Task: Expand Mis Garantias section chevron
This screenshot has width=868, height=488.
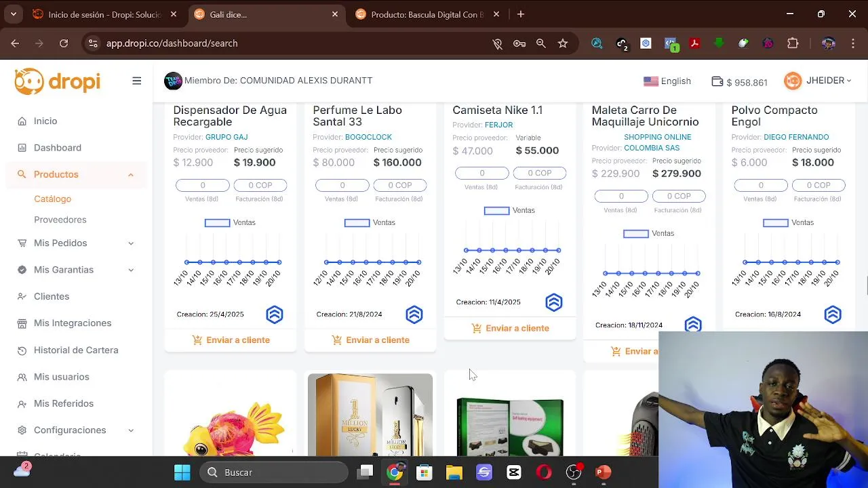Action: click(131, 270)
